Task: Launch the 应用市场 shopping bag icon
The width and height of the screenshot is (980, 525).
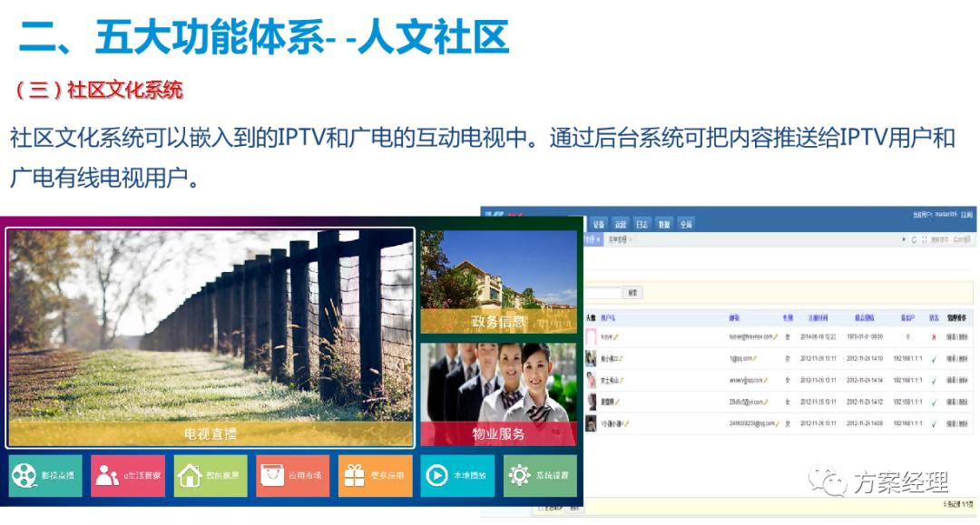Action: (x=272, y=474)
